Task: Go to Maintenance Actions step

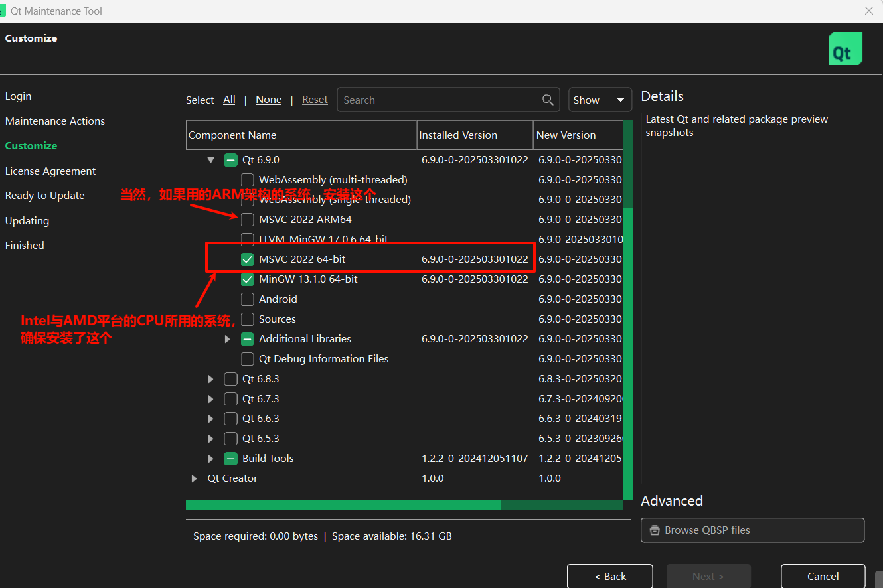Action: [x=55, y=121]
